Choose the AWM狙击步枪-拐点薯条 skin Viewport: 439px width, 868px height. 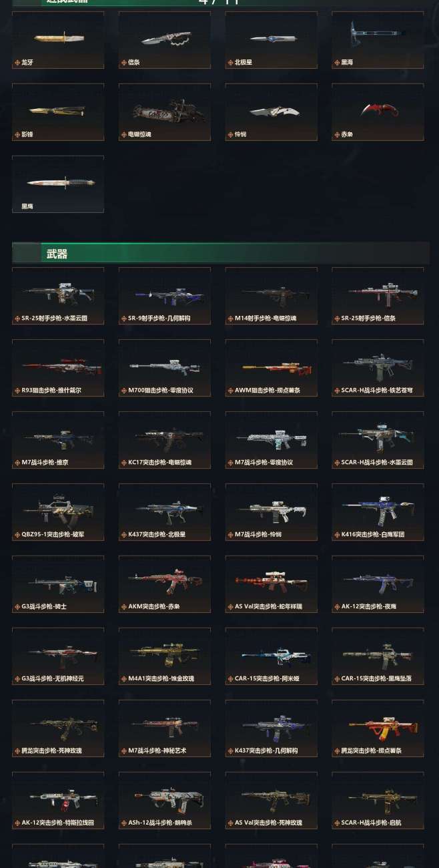(x=271, y=368)
